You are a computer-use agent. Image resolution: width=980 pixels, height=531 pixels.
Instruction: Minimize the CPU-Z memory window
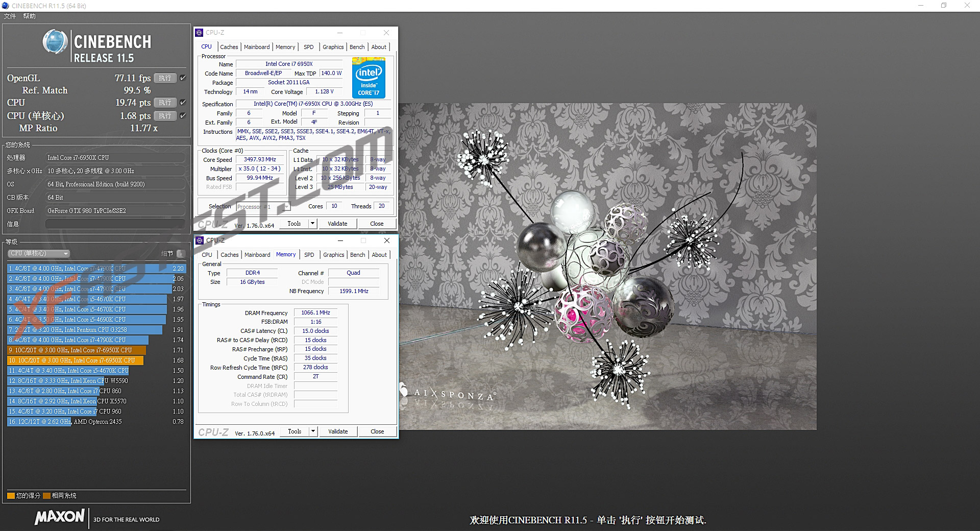pos(340,240)
